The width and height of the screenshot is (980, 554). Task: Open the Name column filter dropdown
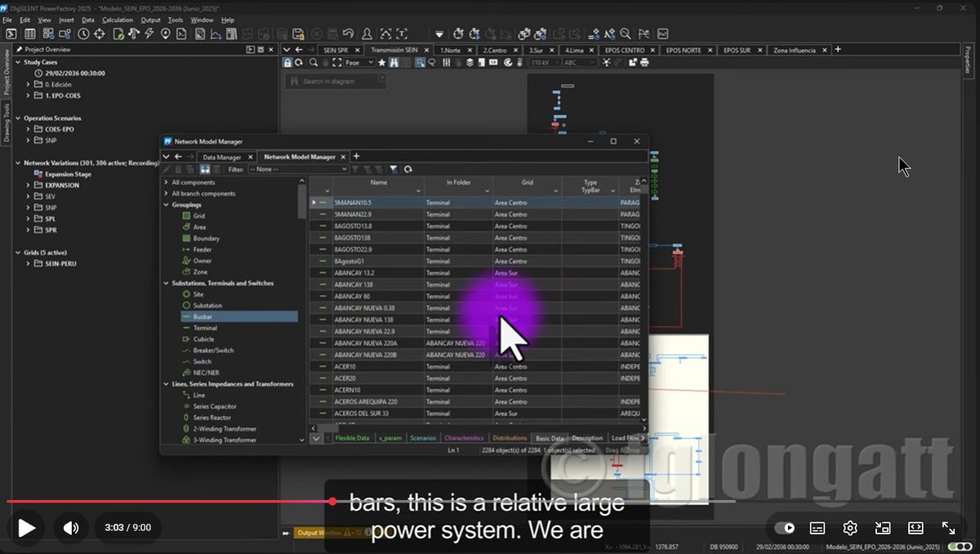[x=417, y=192]
